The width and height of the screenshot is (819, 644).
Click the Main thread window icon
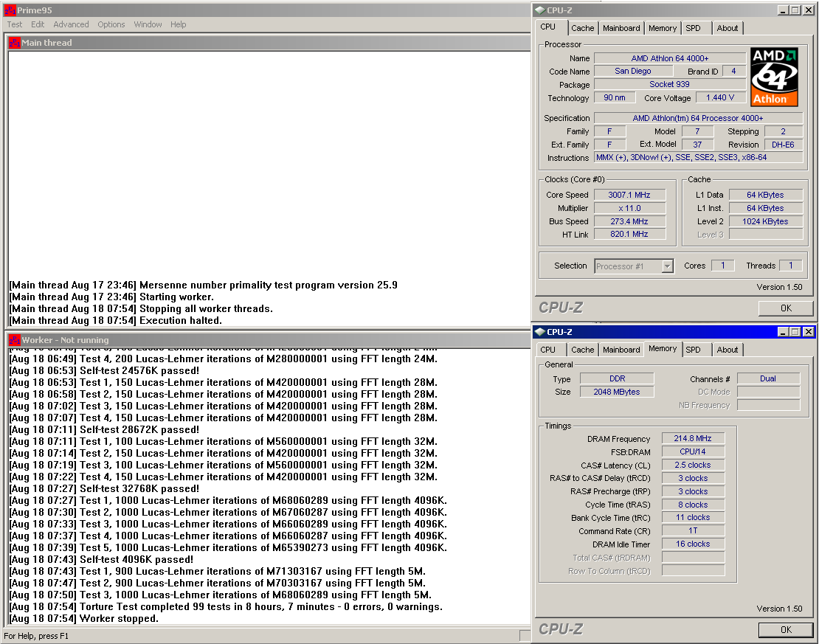pos(15,43)
